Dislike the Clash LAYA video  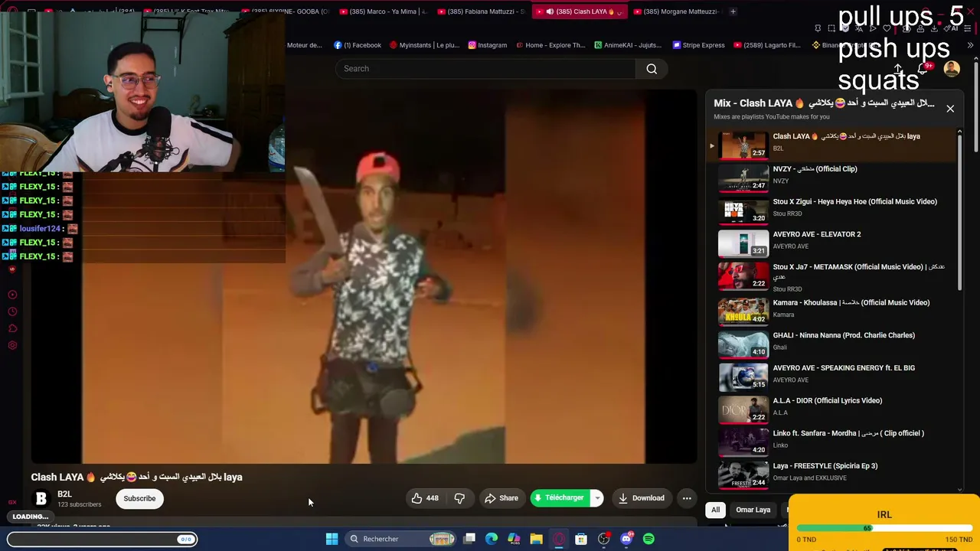click(459, 498)
